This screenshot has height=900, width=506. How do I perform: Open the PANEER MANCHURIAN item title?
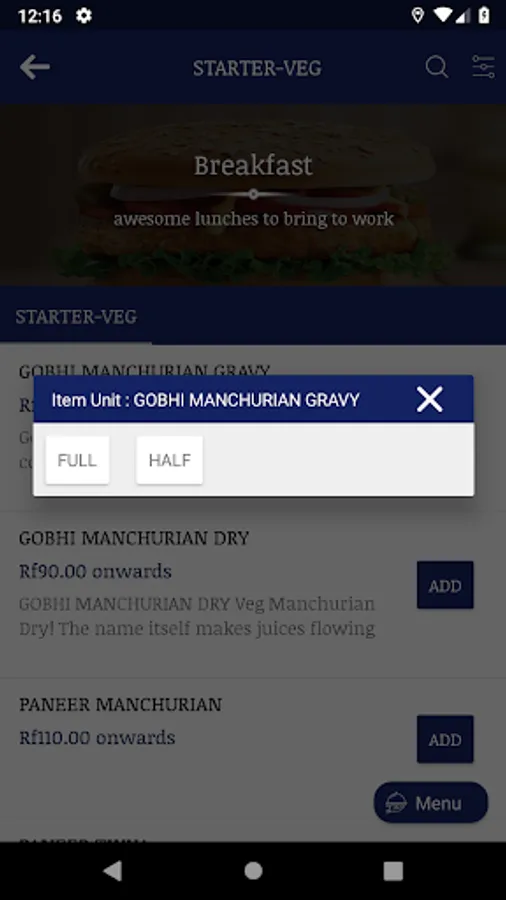click(120, 704)
